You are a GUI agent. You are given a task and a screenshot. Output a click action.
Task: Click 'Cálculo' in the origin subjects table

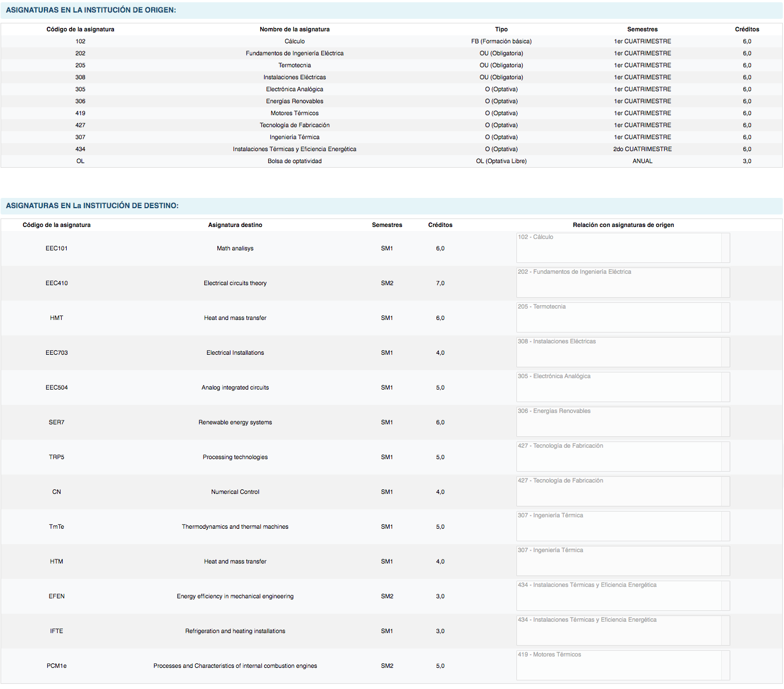click(x=294, y=41)
